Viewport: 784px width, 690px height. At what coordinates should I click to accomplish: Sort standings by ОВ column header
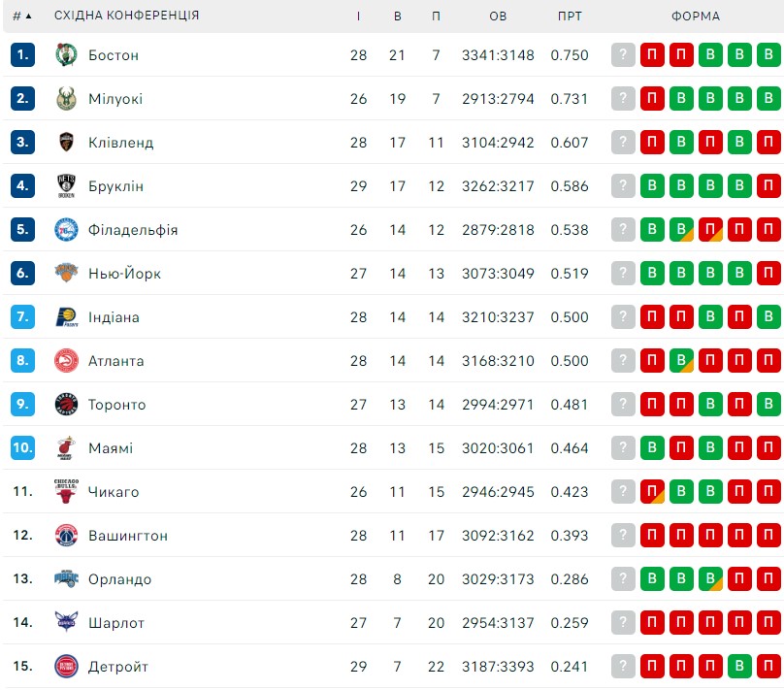click(498, 16)
